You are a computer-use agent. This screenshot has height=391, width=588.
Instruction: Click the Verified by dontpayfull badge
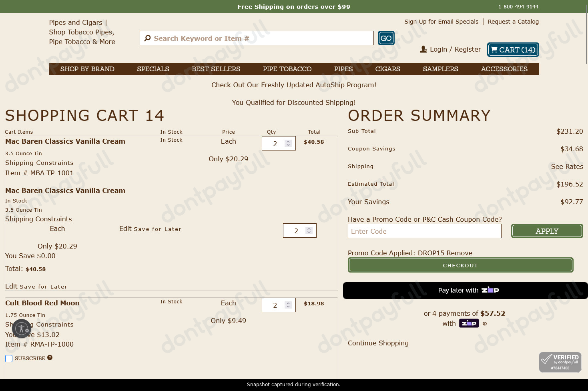click(560, 362)
